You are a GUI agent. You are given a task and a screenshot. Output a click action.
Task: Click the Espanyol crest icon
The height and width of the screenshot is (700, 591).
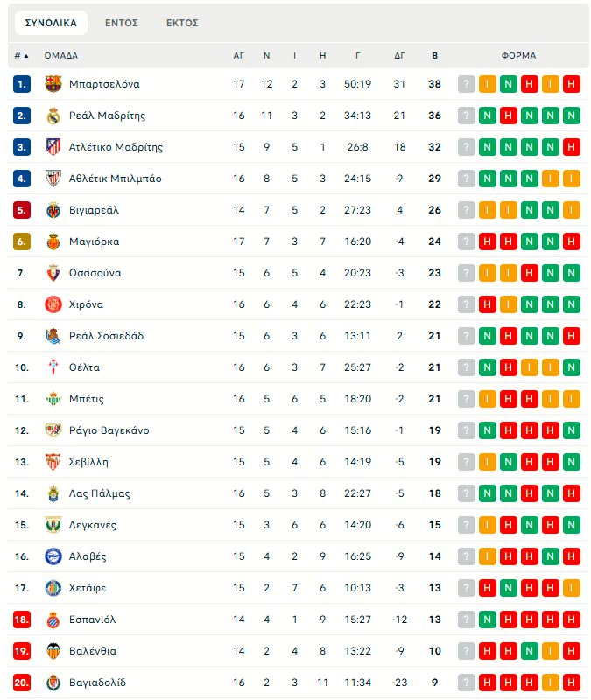(53, 619)
